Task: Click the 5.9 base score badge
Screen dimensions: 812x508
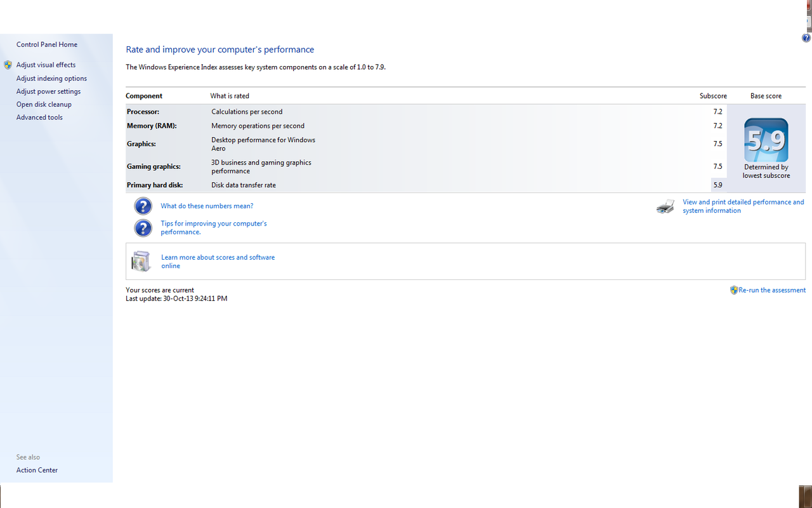Action: [x=766, y=140]
